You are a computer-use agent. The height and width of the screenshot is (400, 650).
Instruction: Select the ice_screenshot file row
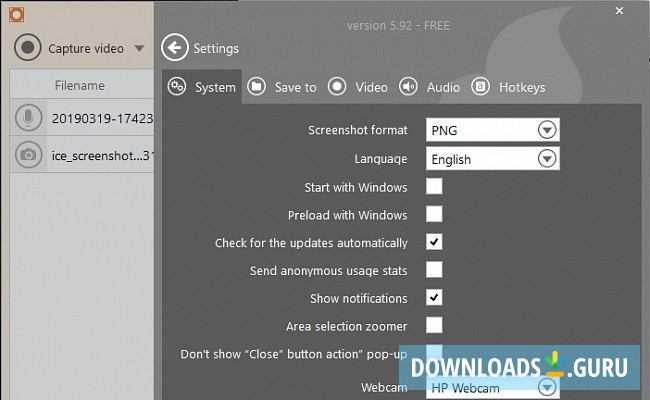(82, 154)
